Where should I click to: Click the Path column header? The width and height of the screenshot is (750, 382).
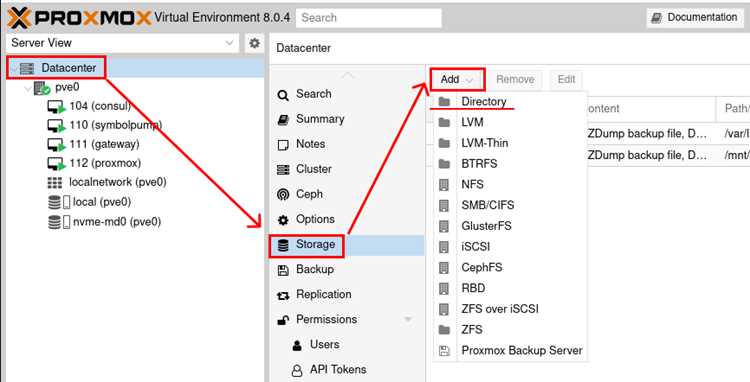pos(733,109)
